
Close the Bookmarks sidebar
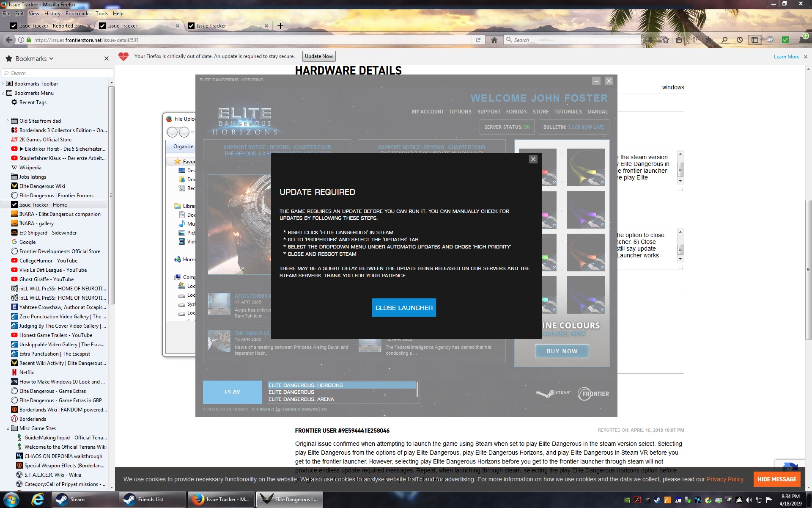pos(106,58)
